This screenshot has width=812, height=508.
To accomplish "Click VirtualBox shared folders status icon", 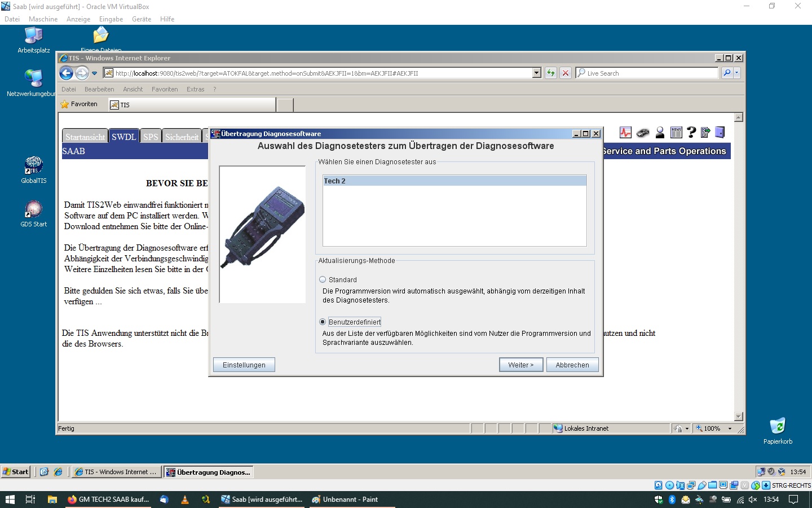I will tap(713, 485).
